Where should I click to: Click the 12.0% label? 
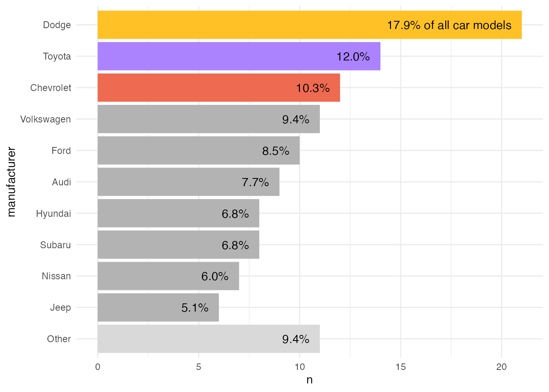353,57
